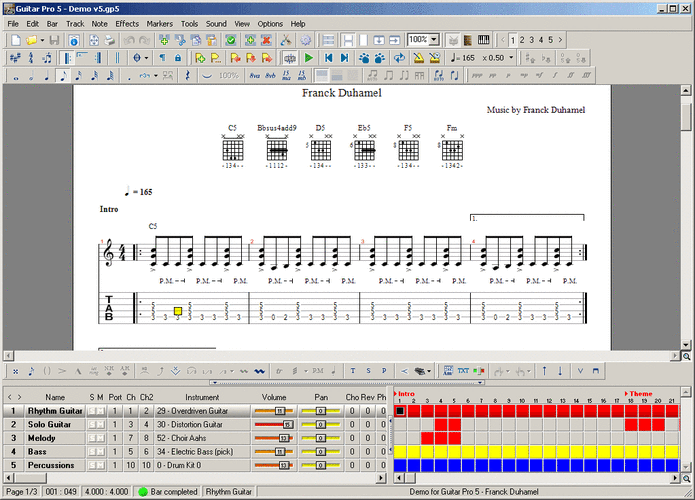Expand the circle symbol dropdown in the bar toolbar
The height and width of the screenshot is (500, 695).
tap(146, 58)
